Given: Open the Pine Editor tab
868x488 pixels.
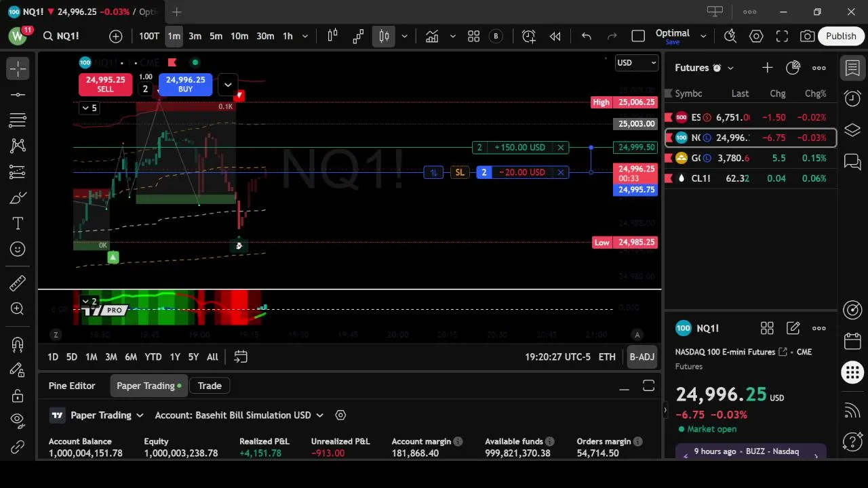Looking at the screenshot, I should pos(72,386).
